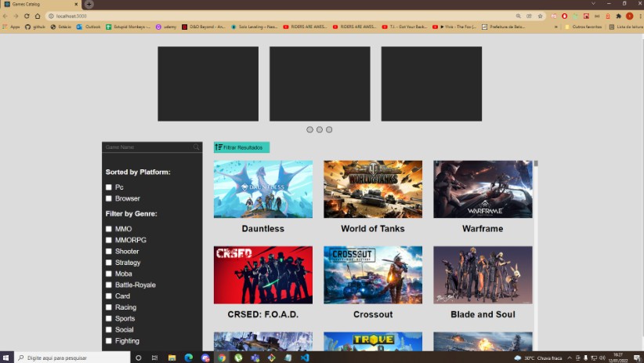Click the browser reload icon
The width and height of the screenshot is (644, 363).
(x=27, y=16)
